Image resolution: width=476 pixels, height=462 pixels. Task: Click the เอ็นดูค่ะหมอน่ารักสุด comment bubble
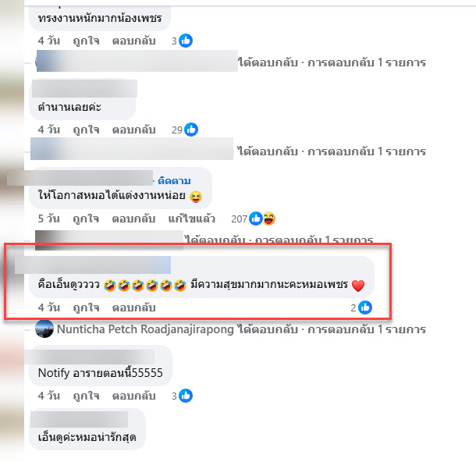[x=87, y=429]
